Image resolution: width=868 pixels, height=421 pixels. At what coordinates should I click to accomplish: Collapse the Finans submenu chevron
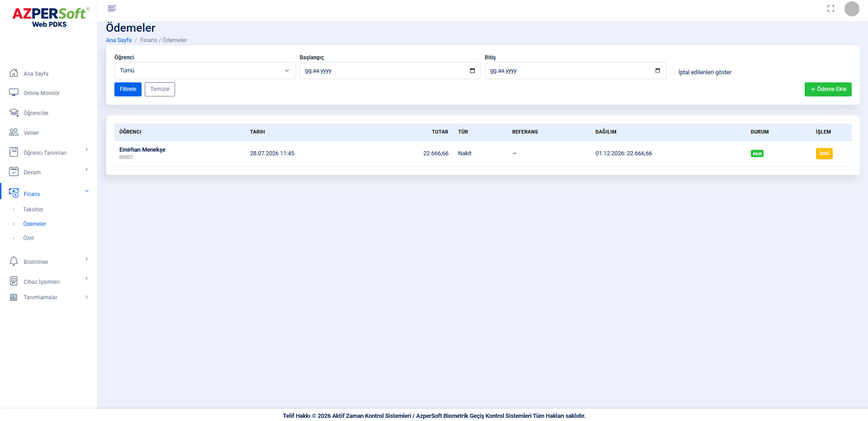click(x=86, y=191)
